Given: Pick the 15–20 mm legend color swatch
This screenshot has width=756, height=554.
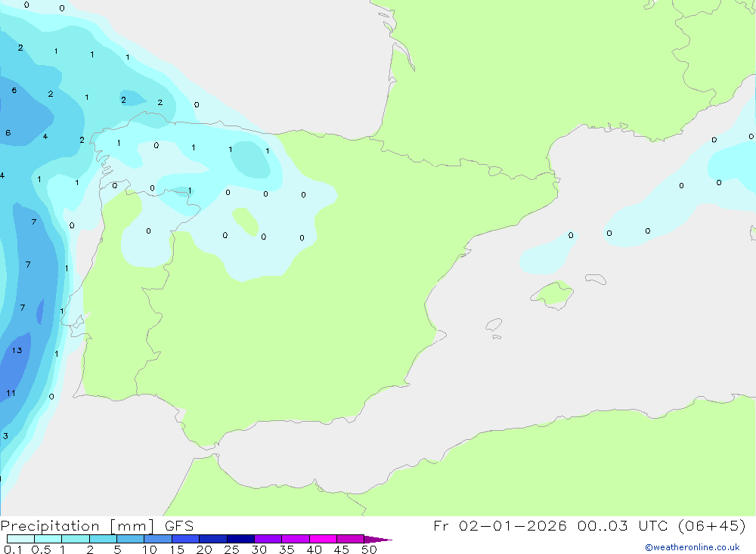Looking at the screenshot, I should pyautogui.click(x=186, y=539).
